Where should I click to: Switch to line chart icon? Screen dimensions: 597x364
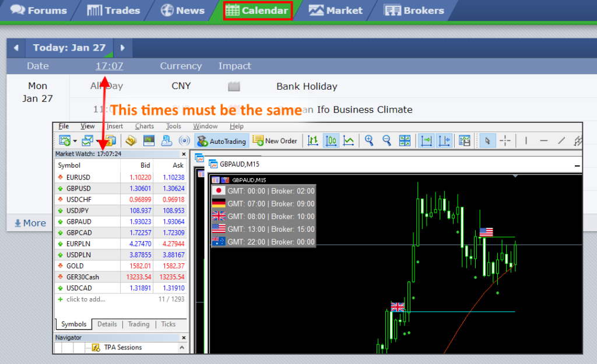click(x=348, y=140)
